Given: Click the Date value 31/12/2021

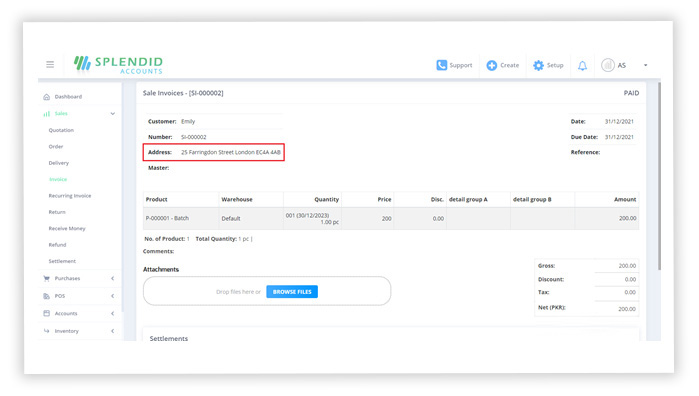Looking at the screenshot, I should tap(619, 121).
